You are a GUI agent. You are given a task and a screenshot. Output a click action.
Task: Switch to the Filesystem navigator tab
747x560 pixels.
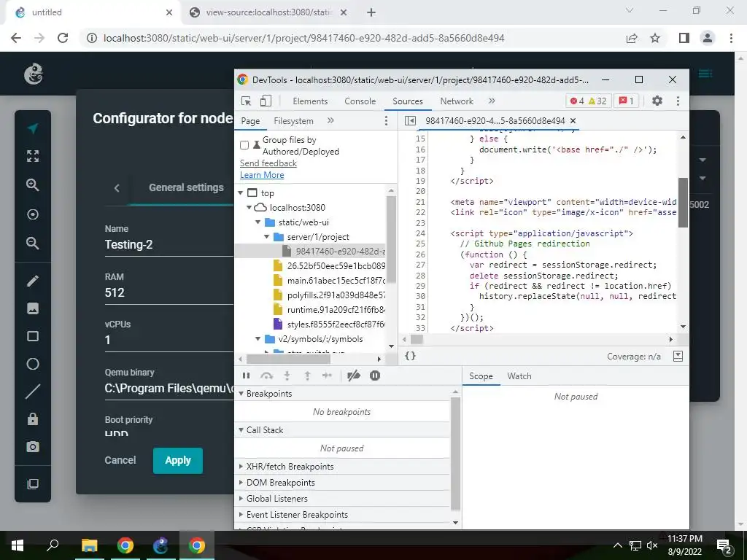(x=293, y=121)
